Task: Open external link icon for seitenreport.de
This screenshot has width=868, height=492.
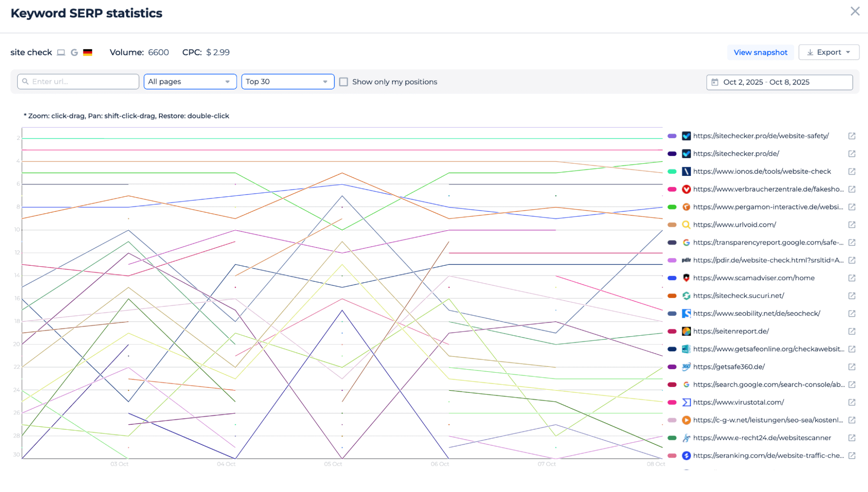Action: (851, 331)
